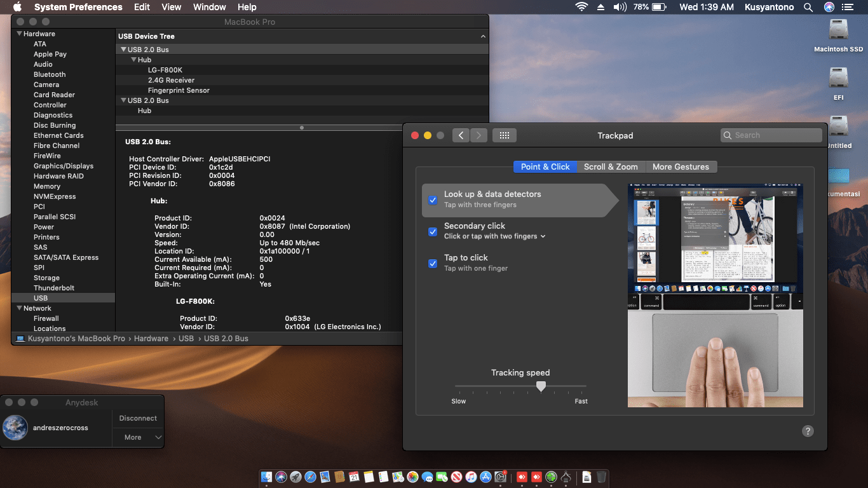Click the battery status icon
This screenshot has width=868, height=488.
658,7
